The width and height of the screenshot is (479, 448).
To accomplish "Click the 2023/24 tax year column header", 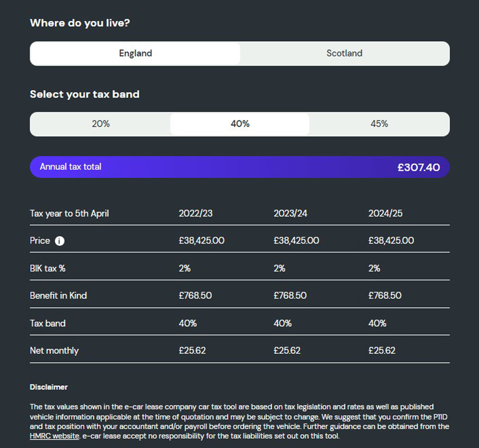I will pyautogui.click(x=290, y=213).
